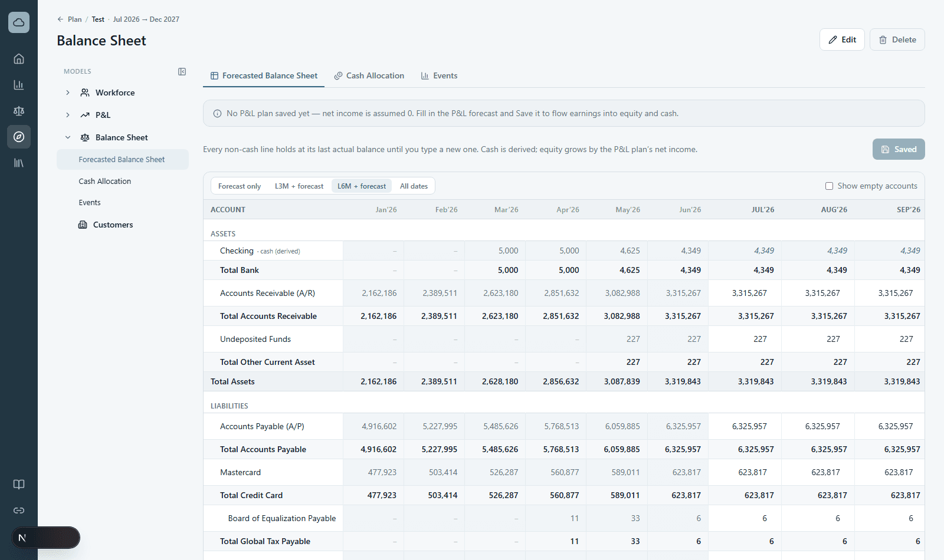The height and width of the screenshot is (560, 944).
Task: Click the table icon of Forecasted Balance Sheet tab
Action: (x=215, y=76)
